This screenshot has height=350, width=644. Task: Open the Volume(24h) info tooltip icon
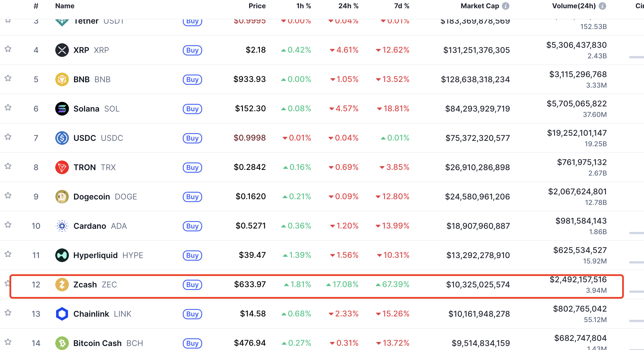pyautogui.click(x=602, y=6)
